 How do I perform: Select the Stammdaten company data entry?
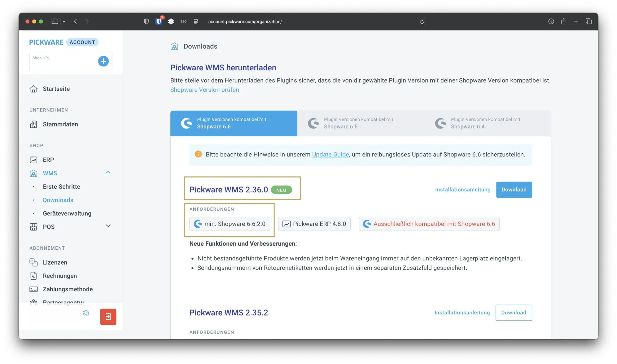coord(60,124)
